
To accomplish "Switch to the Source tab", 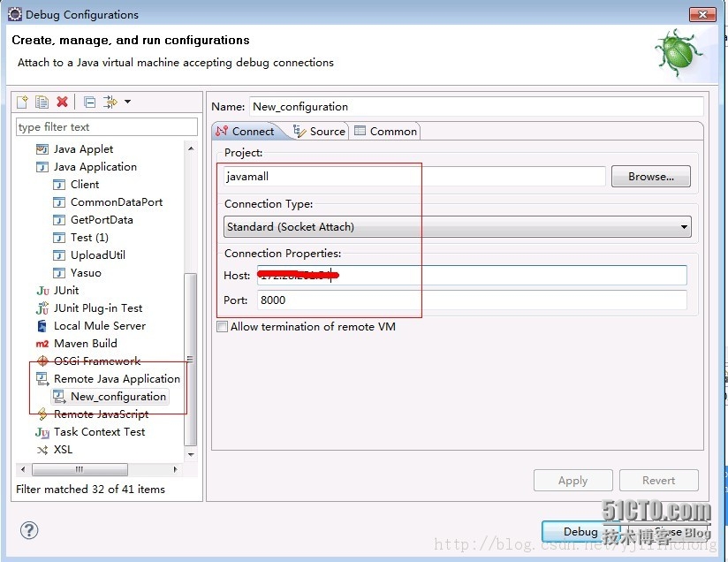I will 320,132.
